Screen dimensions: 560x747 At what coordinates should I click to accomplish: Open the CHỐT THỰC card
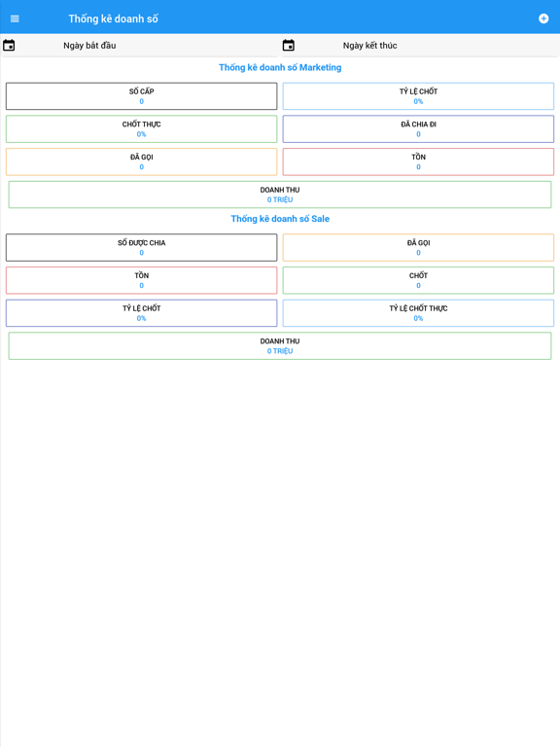coord(141,129)
